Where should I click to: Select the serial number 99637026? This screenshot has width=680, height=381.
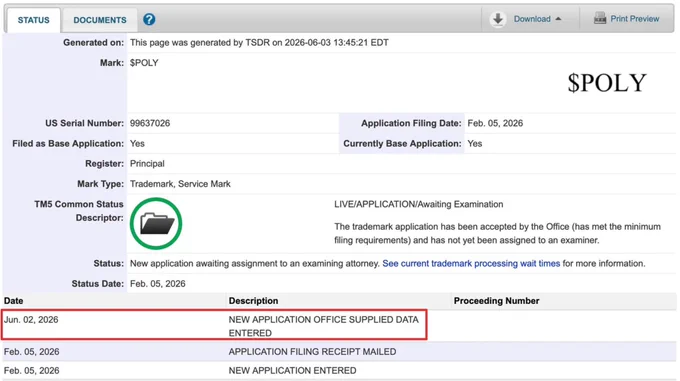pyautogui.click(x=150, y=123)
